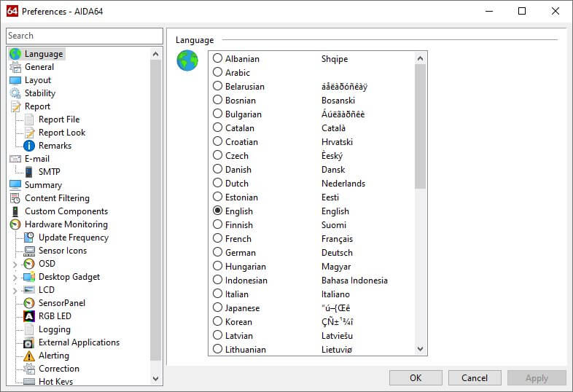Choose French radio button

pos(217,238)
